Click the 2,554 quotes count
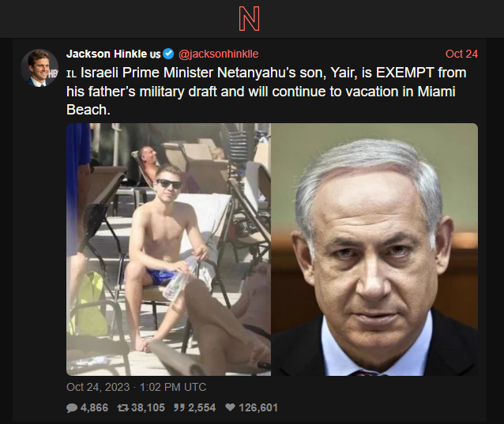Viewport: 504px width, 424px height. click(202, 407)
